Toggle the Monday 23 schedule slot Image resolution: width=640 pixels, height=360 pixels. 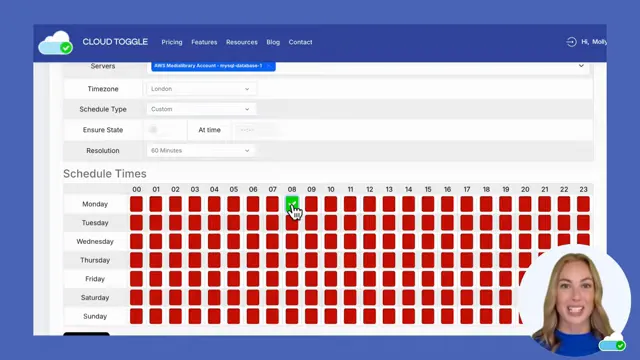[x=583, y=204]
